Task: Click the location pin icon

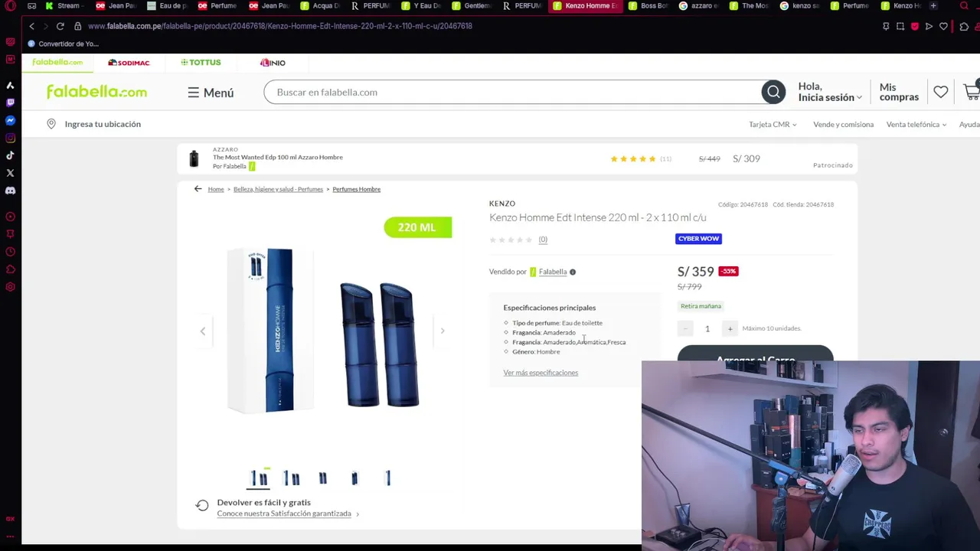Action: point(51,124)
